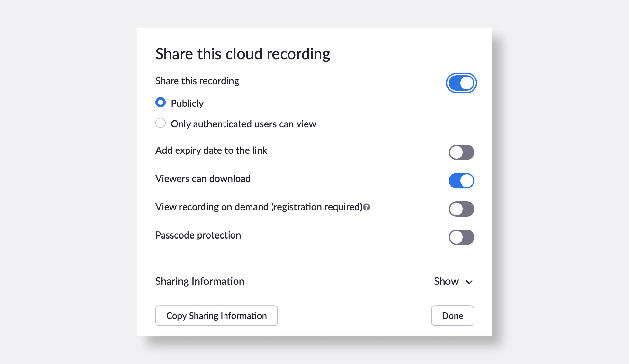Click the Viewers can download label
This screenshot has width=629, height=364.
point(203,179)
